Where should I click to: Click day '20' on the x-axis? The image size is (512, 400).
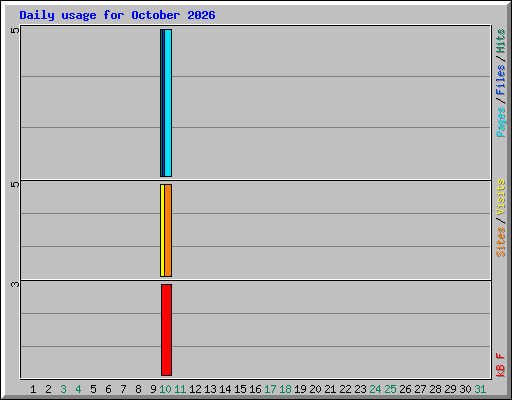pos(315,389)
